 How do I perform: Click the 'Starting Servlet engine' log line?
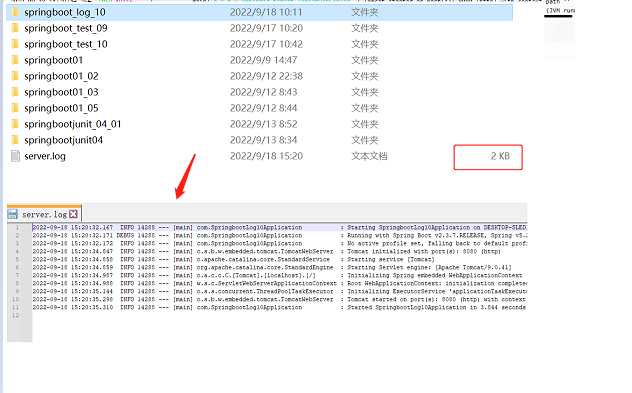click(x=272, y=267)
